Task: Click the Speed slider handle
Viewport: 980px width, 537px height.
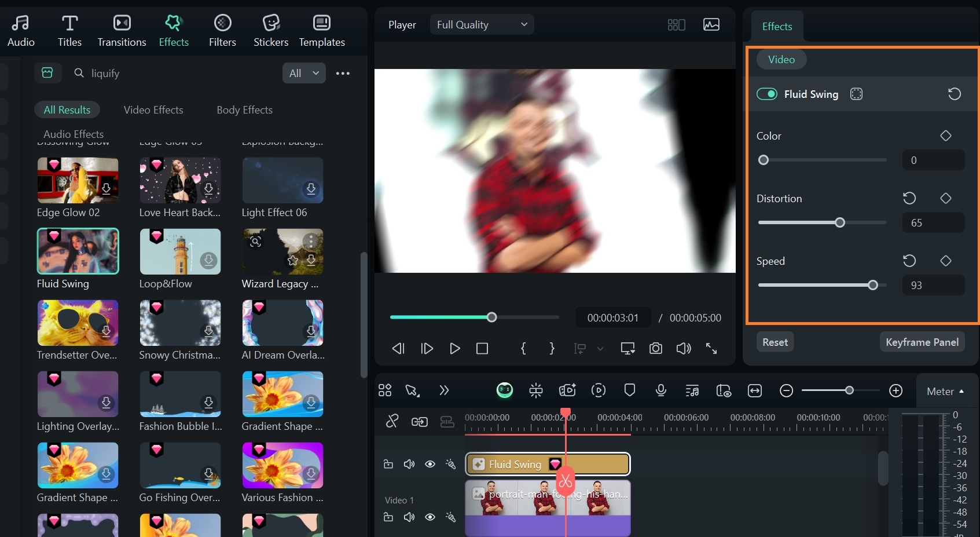Action: pyautogui.click(x=873, y=285)
